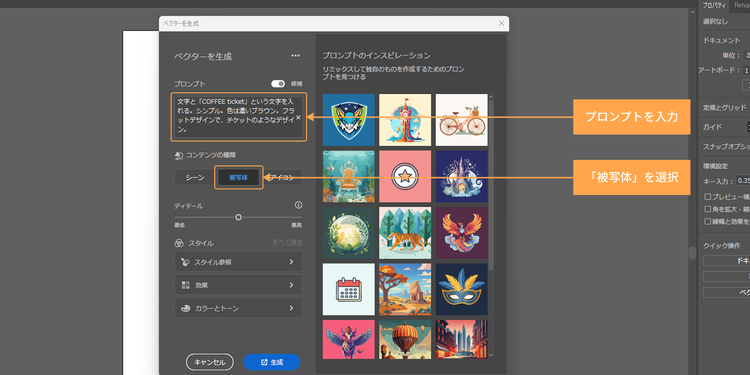Select the calendar icon thumbnail
Viewport: 750px width, 375px height.
pyautogui.click(x=349, y=289)
